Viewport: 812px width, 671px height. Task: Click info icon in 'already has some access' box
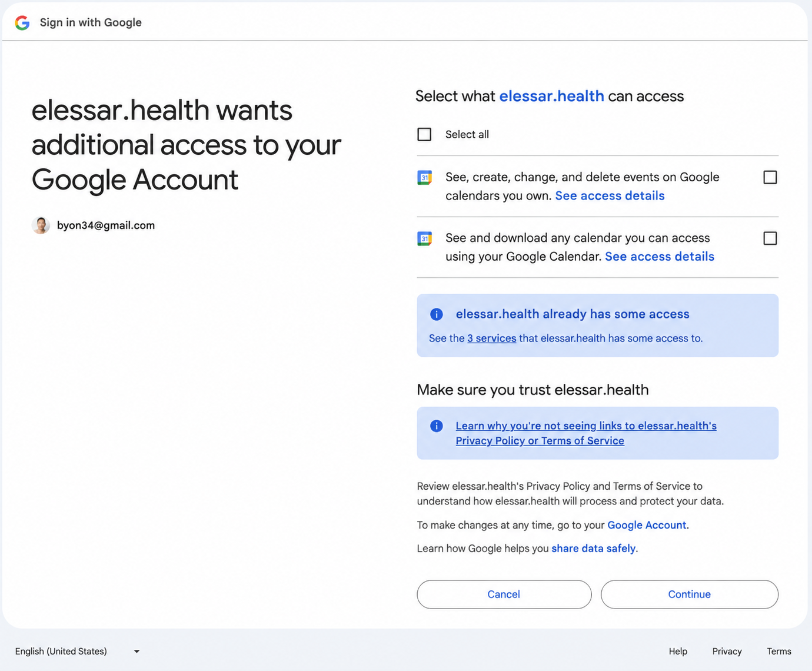[437, 314]
